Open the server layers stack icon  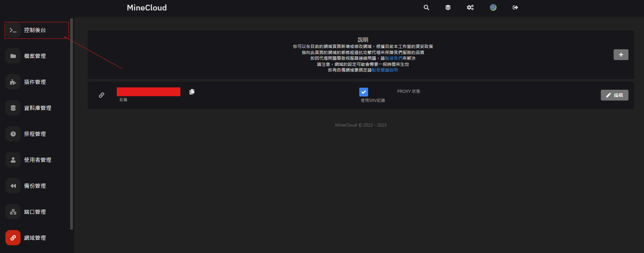coord(448,7)
